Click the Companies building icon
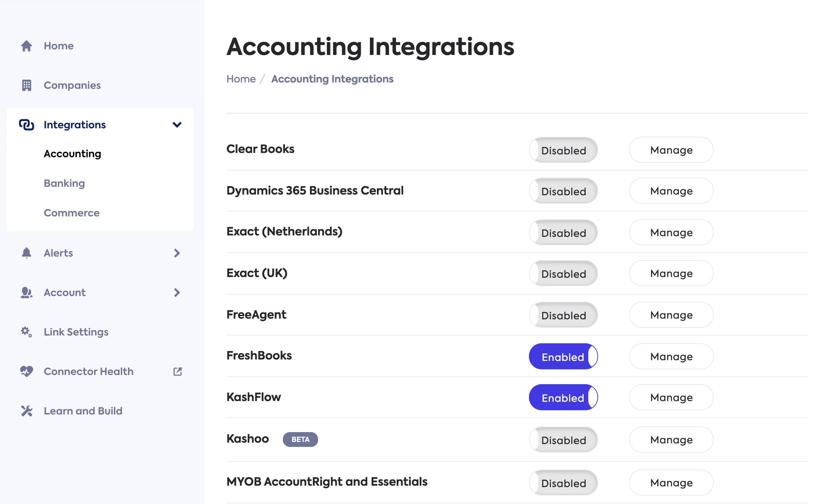Screen dimensions: 840x504 click(26, 85)
